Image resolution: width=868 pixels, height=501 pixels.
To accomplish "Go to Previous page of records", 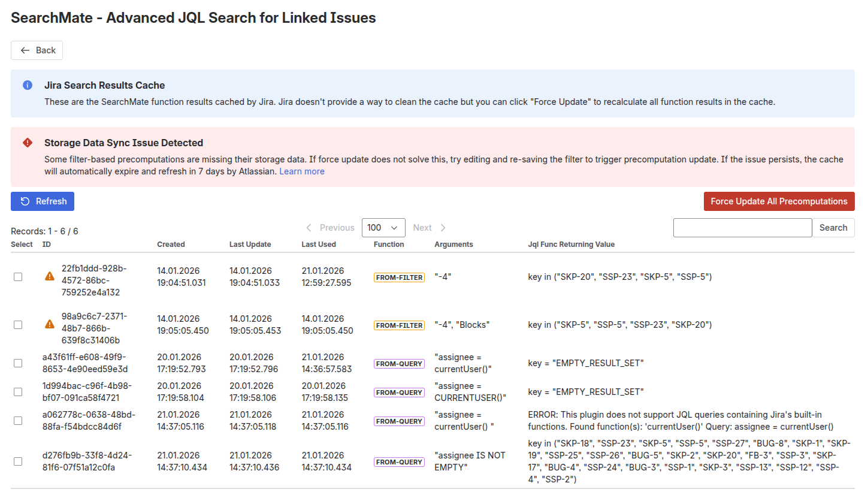I will [330, 228].
